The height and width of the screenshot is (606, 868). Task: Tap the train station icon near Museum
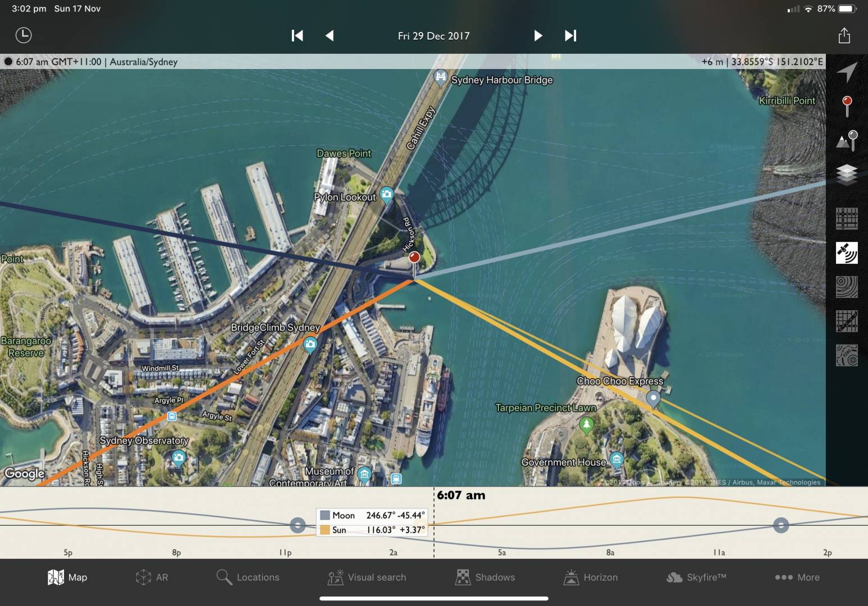pyautogui.click(x=396, y=479)
